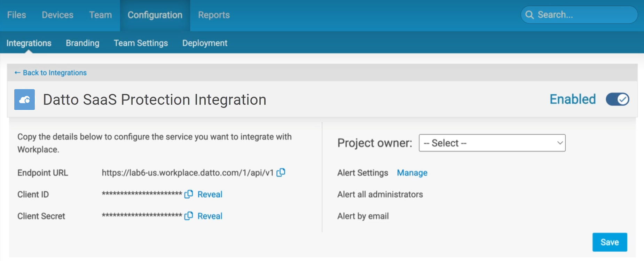644x261 pixels.
Task: Copy the Client Secret value
Action: pos(189,216)
